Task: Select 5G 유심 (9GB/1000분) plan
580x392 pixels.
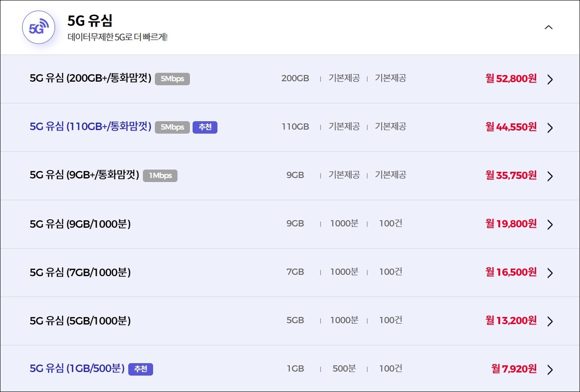Action: (80, 224)
